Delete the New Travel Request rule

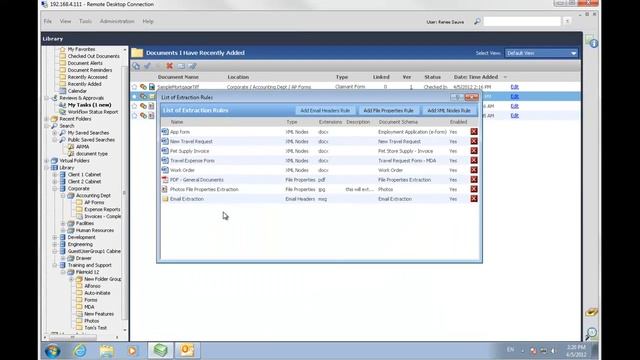473,141
